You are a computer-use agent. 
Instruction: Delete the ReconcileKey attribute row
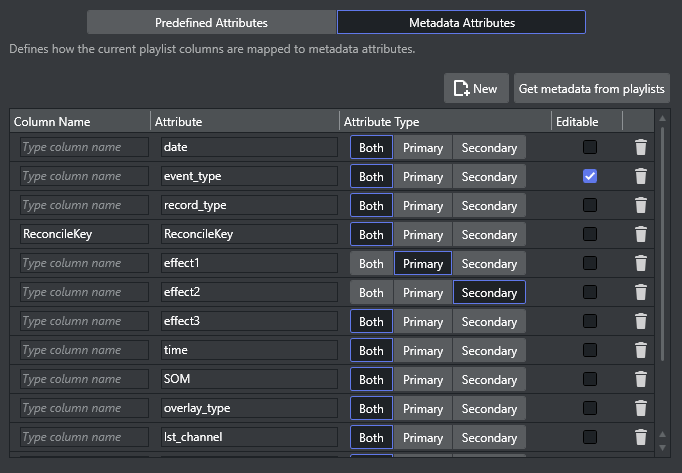[x=641, y=235]
